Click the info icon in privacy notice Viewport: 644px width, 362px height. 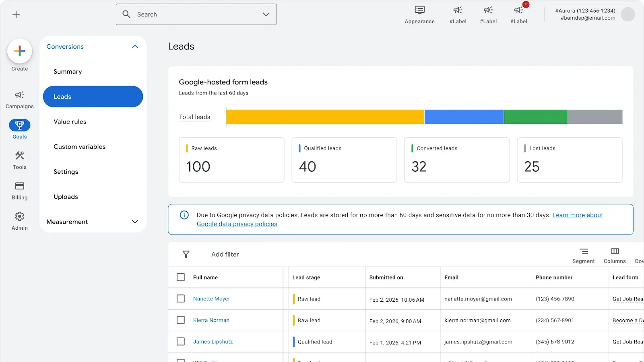coord(184,215)
